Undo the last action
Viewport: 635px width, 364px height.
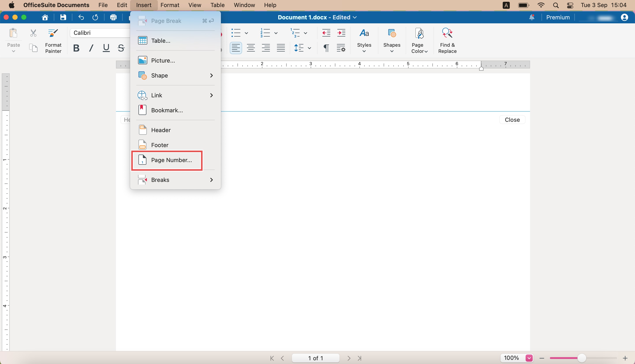(x=81, y=17)
